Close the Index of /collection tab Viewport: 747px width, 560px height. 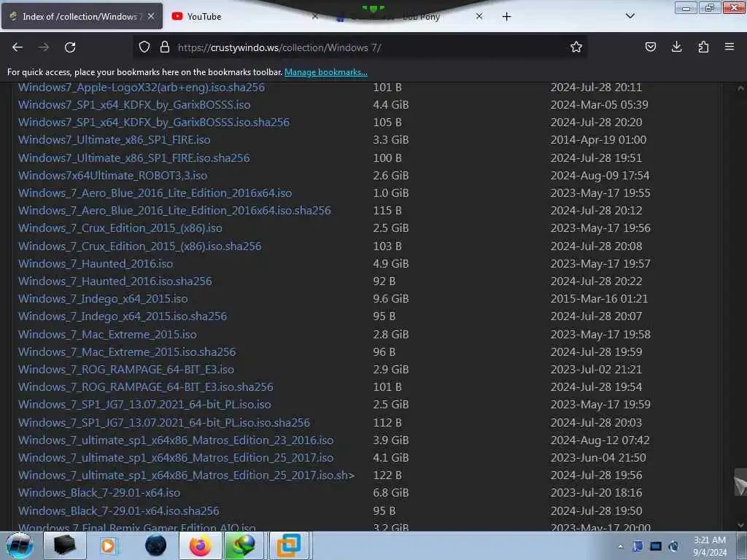151,16
